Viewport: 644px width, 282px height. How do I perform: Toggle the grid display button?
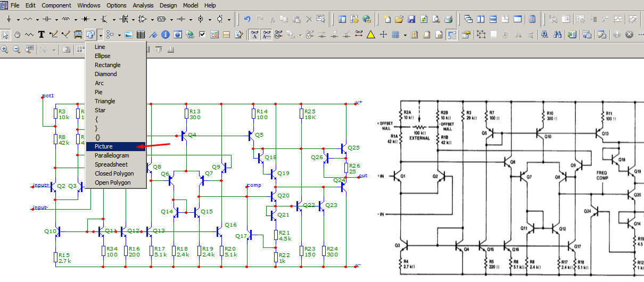395,35
